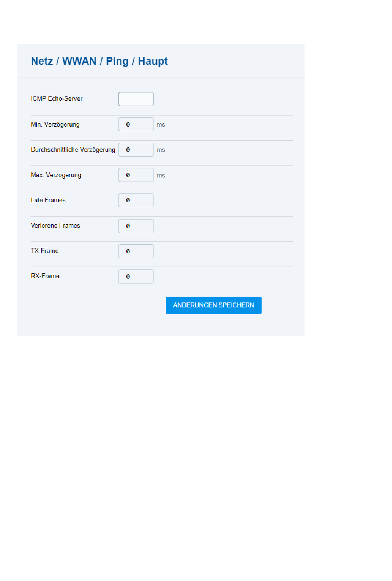
Task: Select the Late Frames input field
Action: (x=136, y=200)
